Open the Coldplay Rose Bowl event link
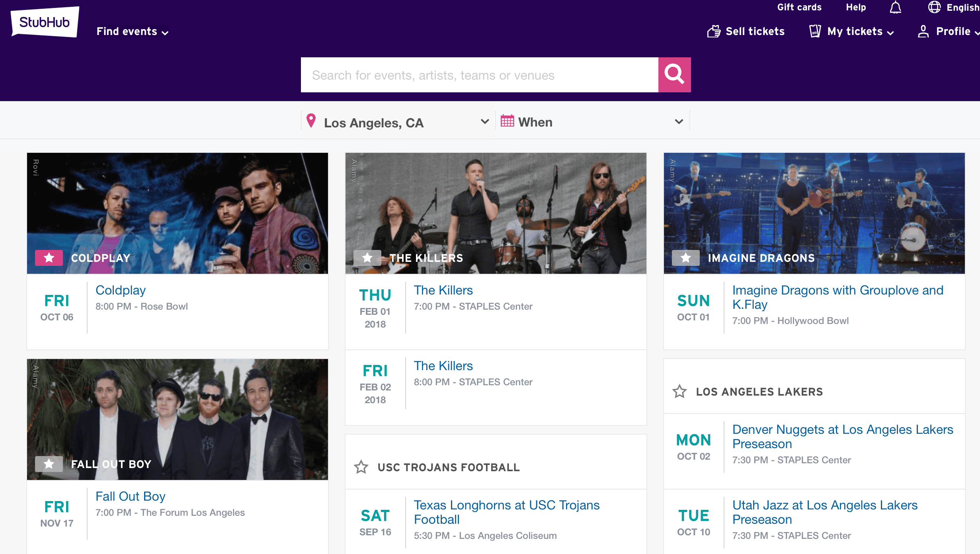This screenshot has width=980, height=554. (120, 290)
